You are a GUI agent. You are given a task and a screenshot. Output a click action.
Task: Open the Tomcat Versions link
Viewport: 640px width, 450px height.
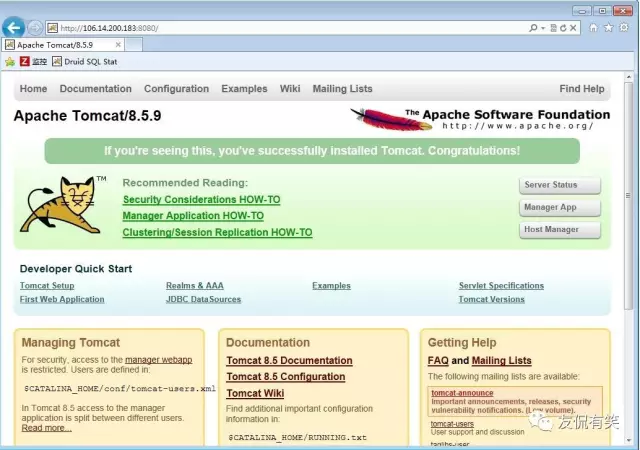click(491, 299)
